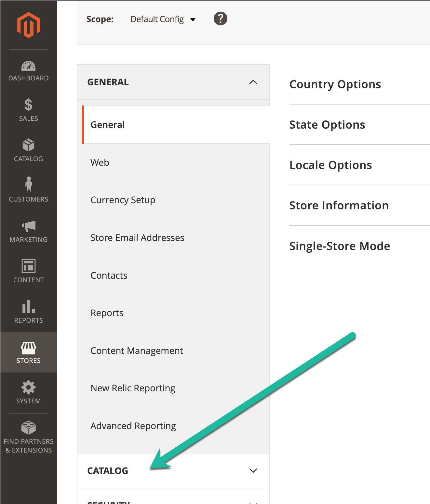Open the Currency Setup menu entry
This screenshot has width=430, height=504.
pos(123,200)
